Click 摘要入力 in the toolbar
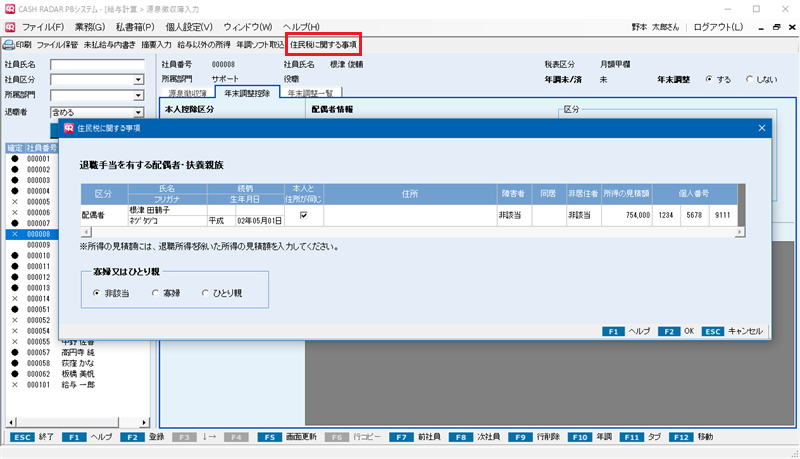Screen dimensions: 800x459 (x=156, y=45)
